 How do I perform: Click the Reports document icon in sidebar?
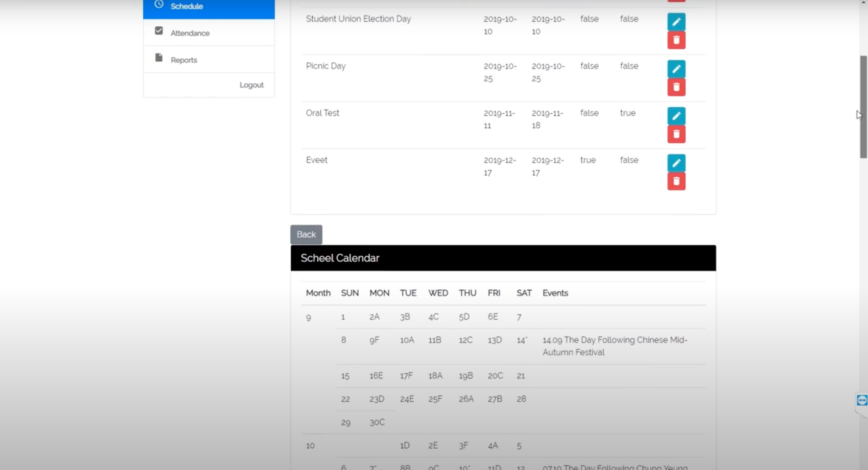(159, 58)
